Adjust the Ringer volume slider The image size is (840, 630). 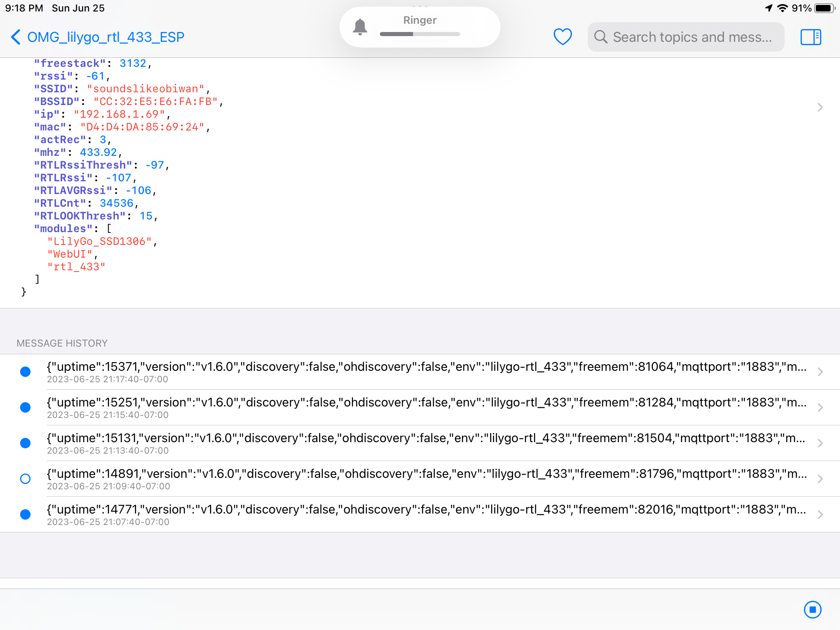coord(420,34)
